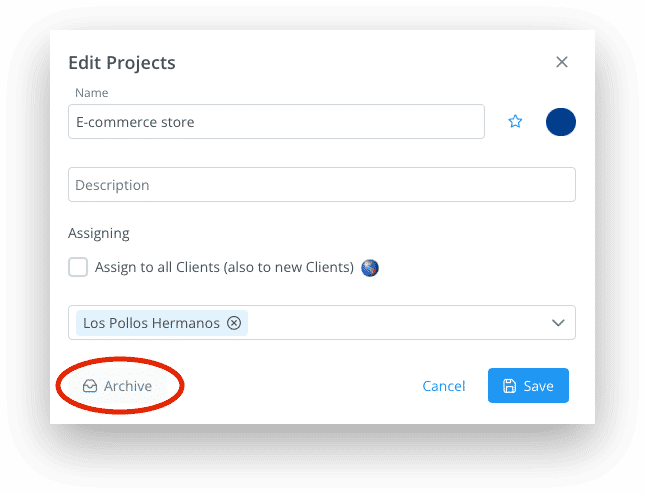Screen dimensions: 645x494
Task: Click the Assigning section heading
Action: 99,234
